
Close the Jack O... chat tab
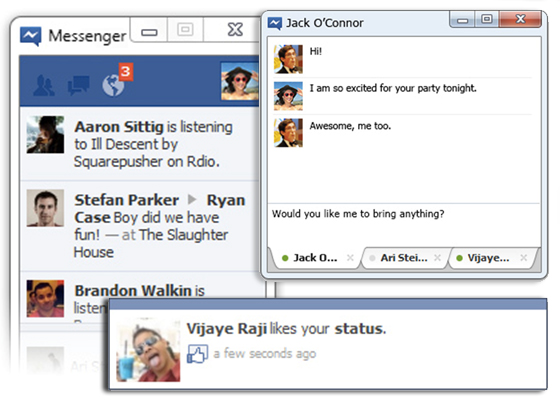tap(350, 258)
